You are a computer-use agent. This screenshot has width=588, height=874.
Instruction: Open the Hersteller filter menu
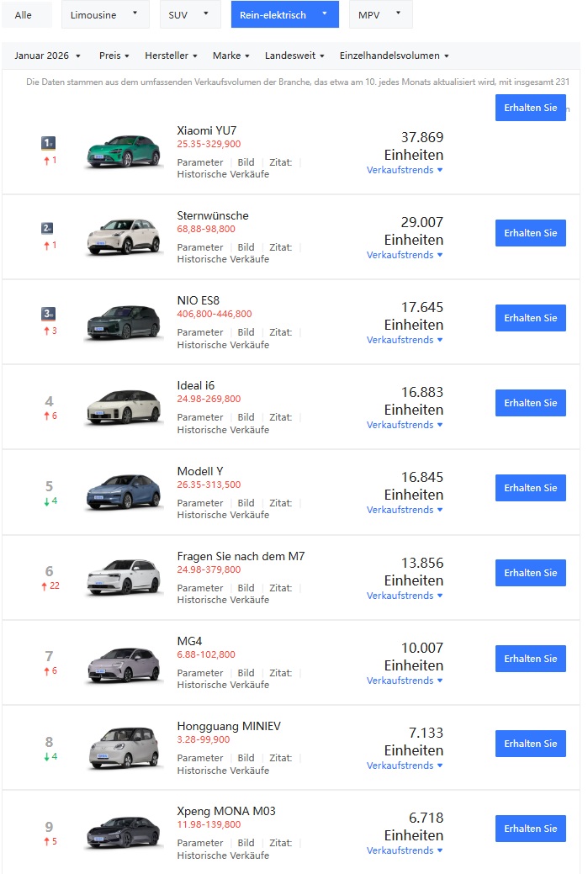171,56
